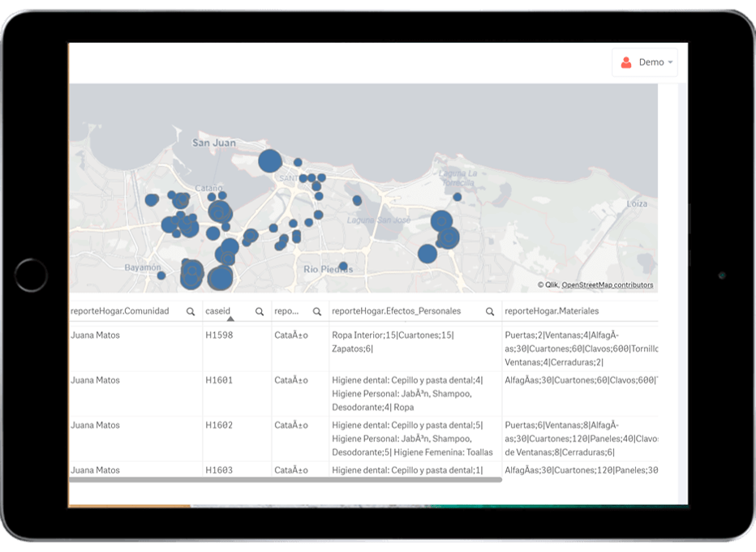This screenshot has height=552, width=756.
Task: Select the H1602 case ID cell
Action: click(x=219, y=425)
